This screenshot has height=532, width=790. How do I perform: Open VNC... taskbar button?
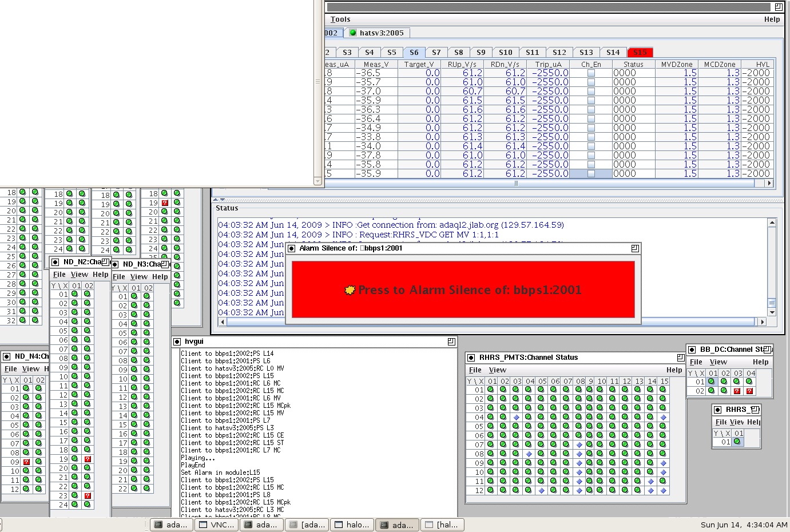point(217,525)
